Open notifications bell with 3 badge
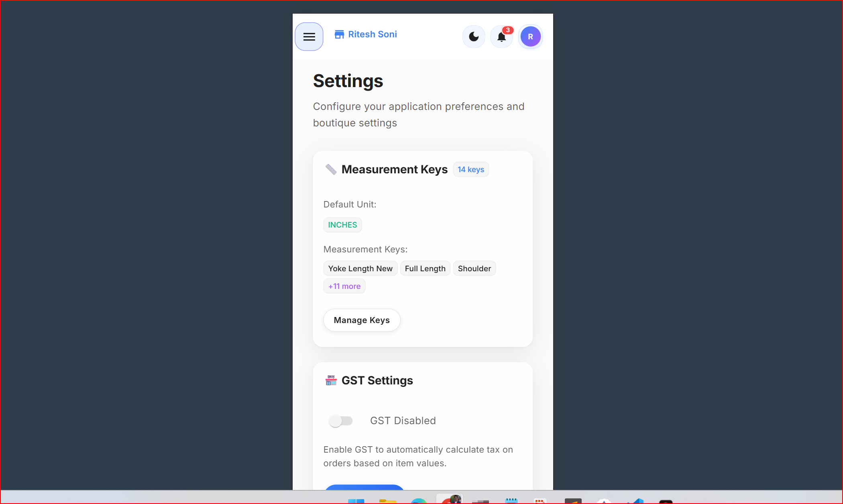 (501, 37)
